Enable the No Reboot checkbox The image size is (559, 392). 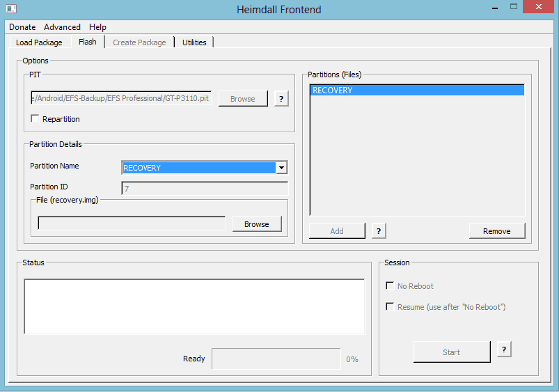pyautogui.click(x=390, y=286)
